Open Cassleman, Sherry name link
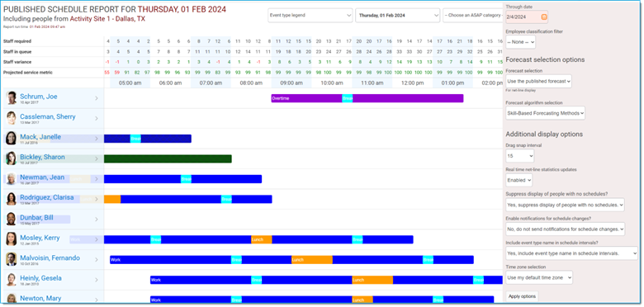 [48, 116]
